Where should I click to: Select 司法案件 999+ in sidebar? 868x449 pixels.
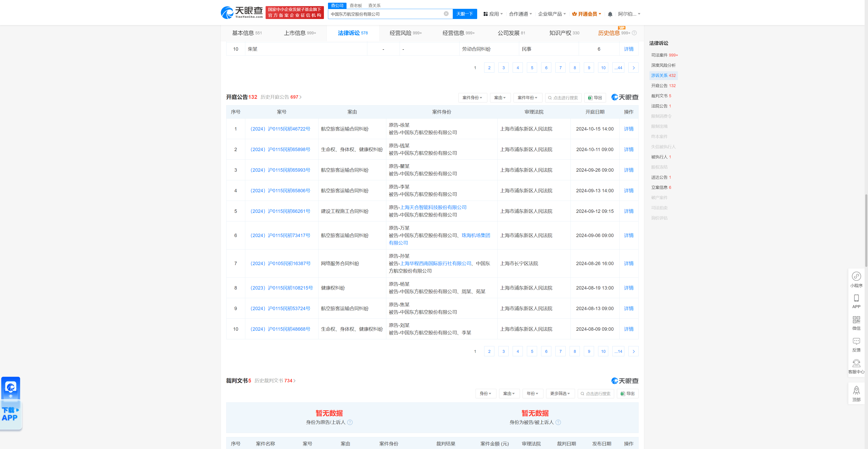click(664, 55)
